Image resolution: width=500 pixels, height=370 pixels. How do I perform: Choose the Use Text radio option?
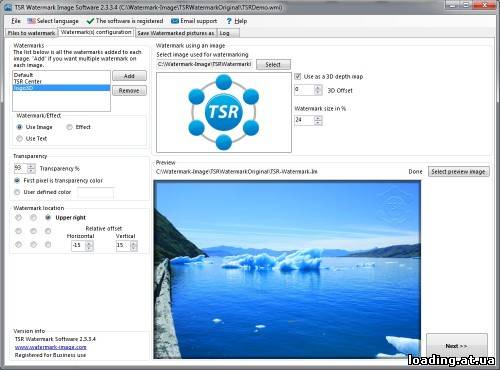[20, 139]
